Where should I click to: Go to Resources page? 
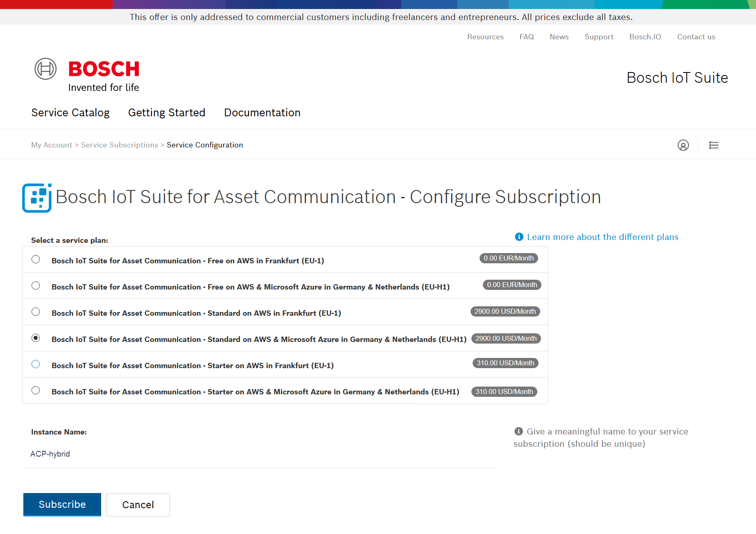point(485,37)
